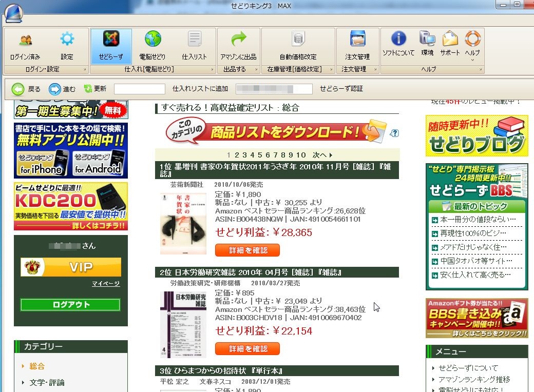Open topic メアドだけじゃなく住…
Image resolution: width=534 pixels, height=392 pixels.
tap(473, 247)
